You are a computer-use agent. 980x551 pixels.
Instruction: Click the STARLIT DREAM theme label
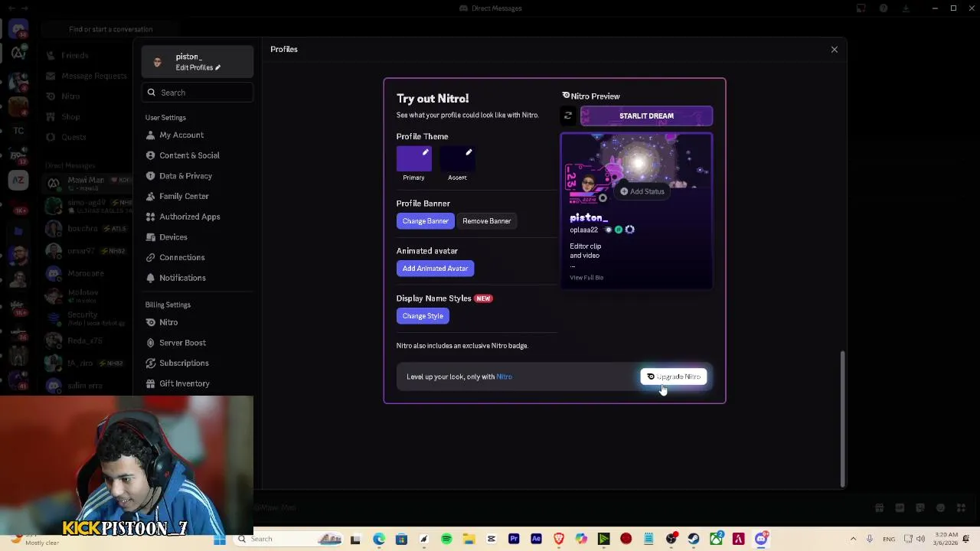pos(646,116)
